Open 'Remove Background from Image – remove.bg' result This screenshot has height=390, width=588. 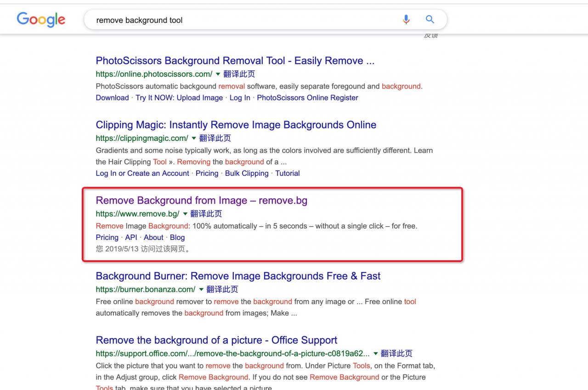tap(202, 201)
